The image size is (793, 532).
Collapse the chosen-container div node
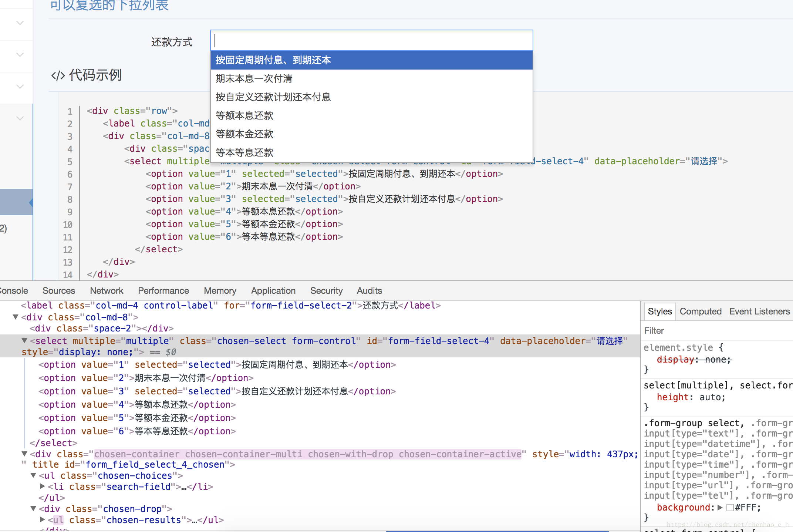24,454
